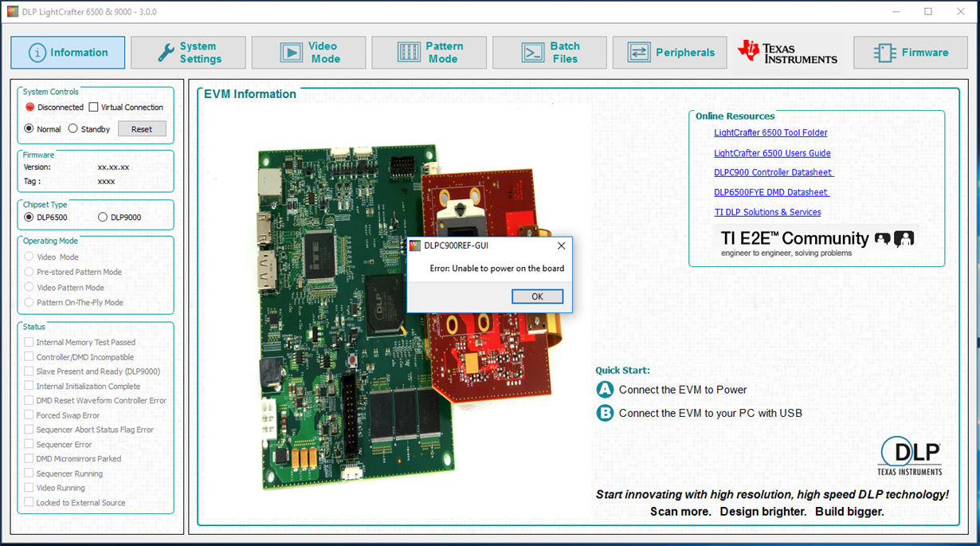Click 'Connect the EVM to your PC with USB'

[711, 413]
